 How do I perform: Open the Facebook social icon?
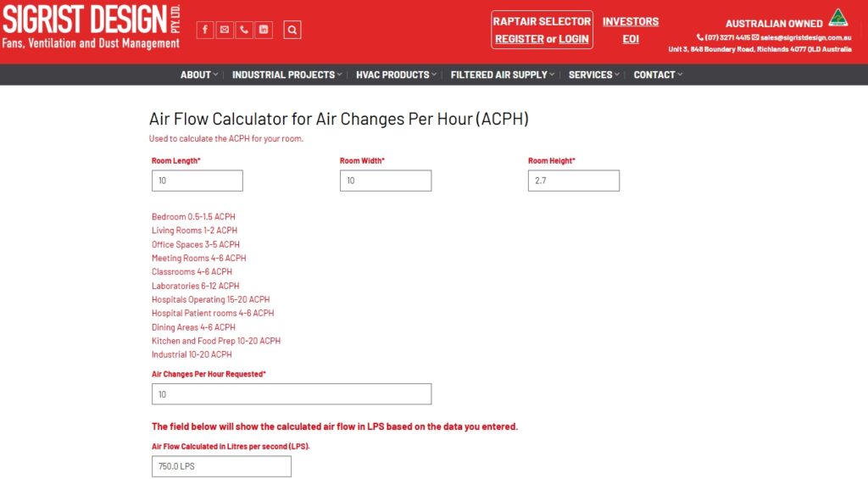point(205,30)
